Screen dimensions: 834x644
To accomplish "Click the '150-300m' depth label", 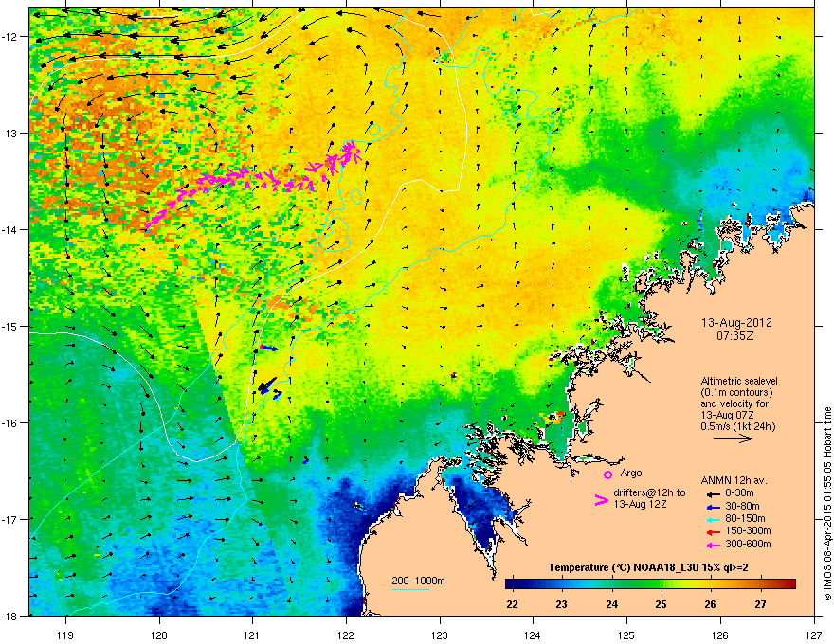I will (x=748, y=530).
